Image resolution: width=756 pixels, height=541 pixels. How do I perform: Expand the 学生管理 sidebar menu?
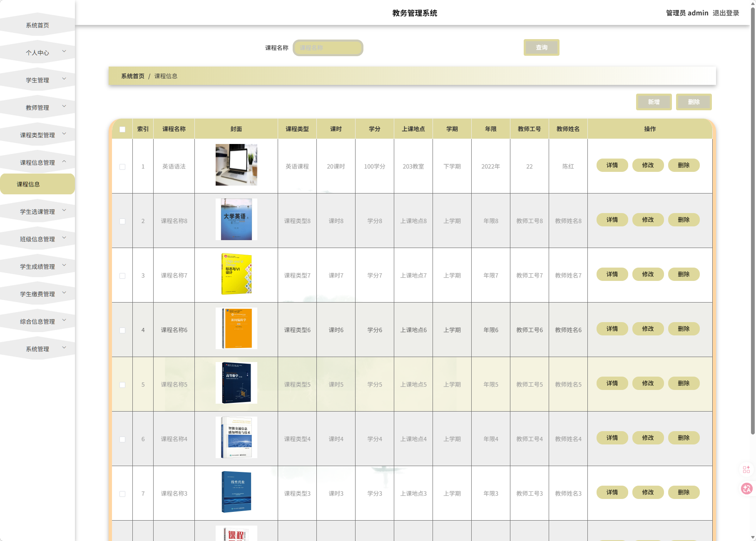37,80
